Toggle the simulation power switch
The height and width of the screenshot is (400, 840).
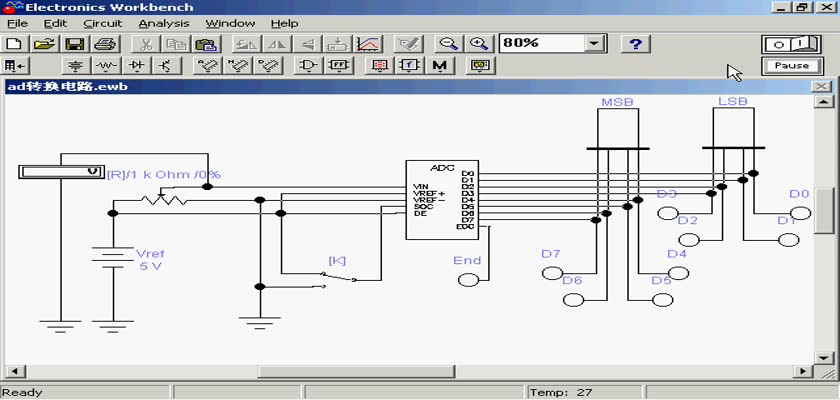click(x=791, y=44)
